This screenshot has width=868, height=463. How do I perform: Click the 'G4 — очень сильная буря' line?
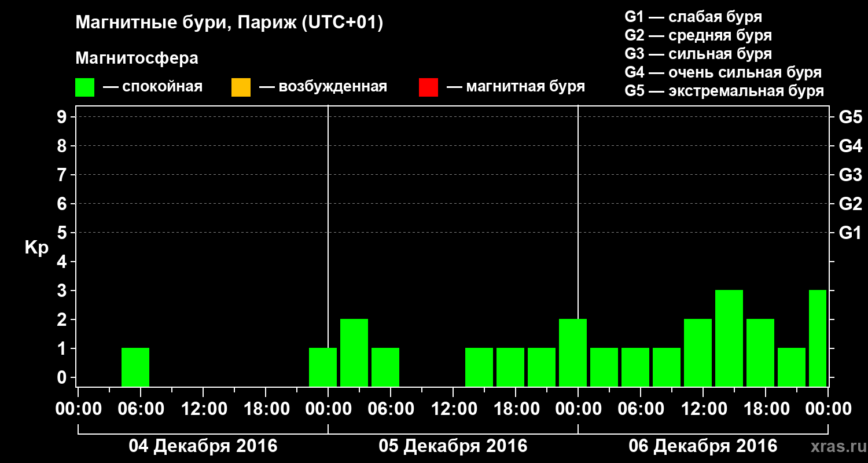(x=723, y=72)
